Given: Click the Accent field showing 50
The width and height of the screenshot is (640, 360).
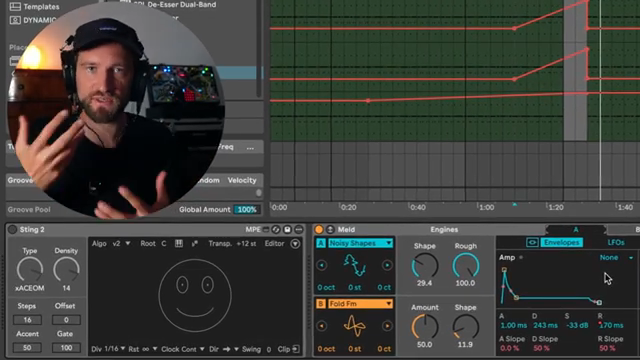Looking at the screenshot, I should click(x=27, y=347).
